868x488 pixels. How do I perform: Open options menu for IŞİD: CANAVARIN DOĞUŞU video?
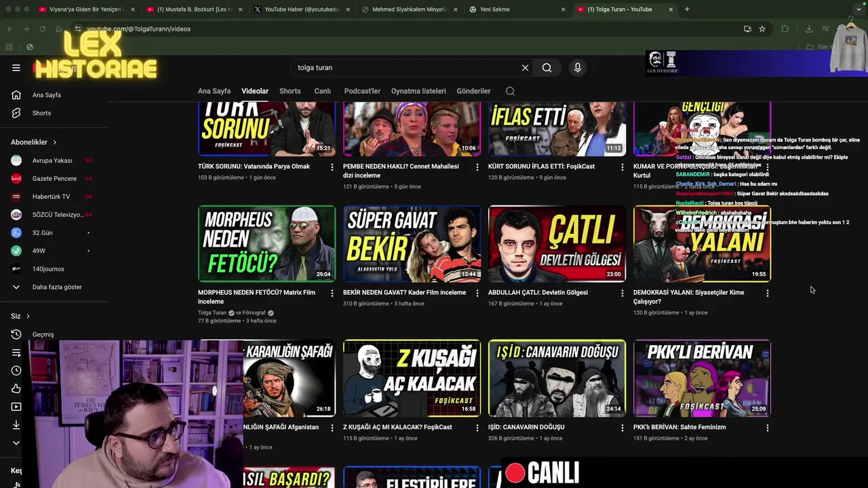(623, 428)
